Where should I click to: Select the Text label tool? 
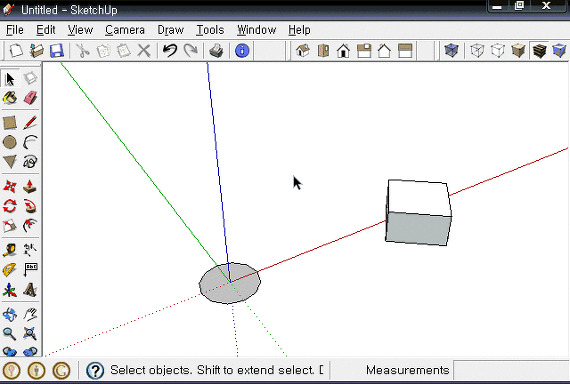pyautogui.click(x=30, y=270)
